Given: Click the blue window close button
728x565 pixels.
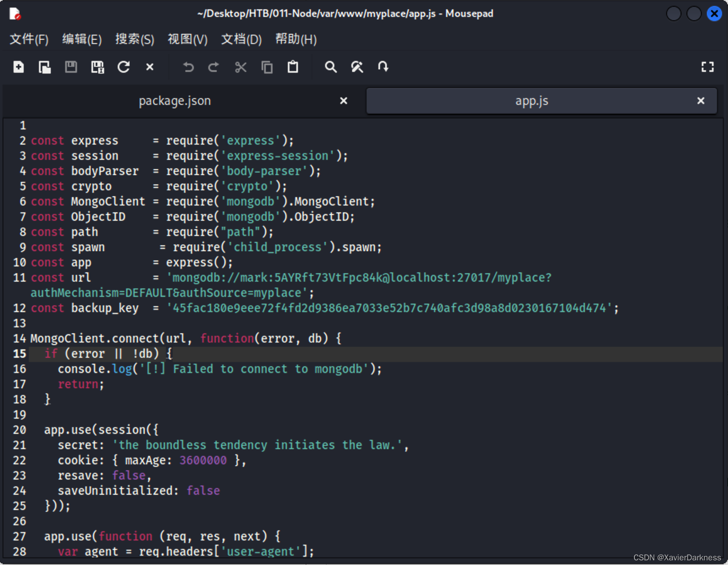Looking at the screenshot, I should tap(714, 14).
